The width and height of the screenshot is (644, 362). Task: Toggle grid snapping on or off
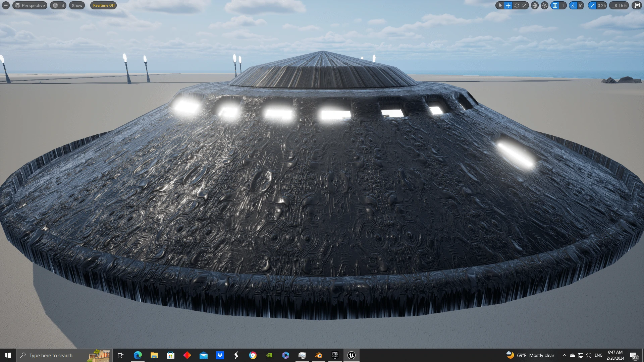(x=555, y=5)
